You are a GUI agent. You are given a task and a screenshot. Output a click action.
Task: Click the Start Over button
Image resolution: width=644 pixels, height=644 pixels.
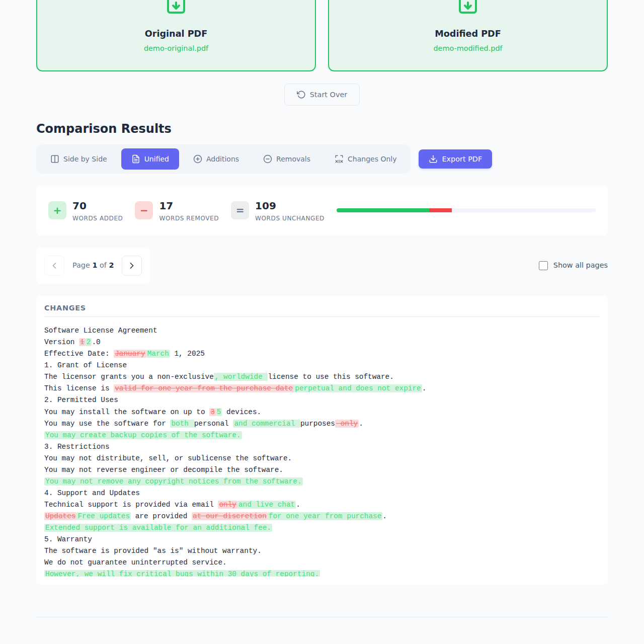pyautogui.click(x=322, y=95)
